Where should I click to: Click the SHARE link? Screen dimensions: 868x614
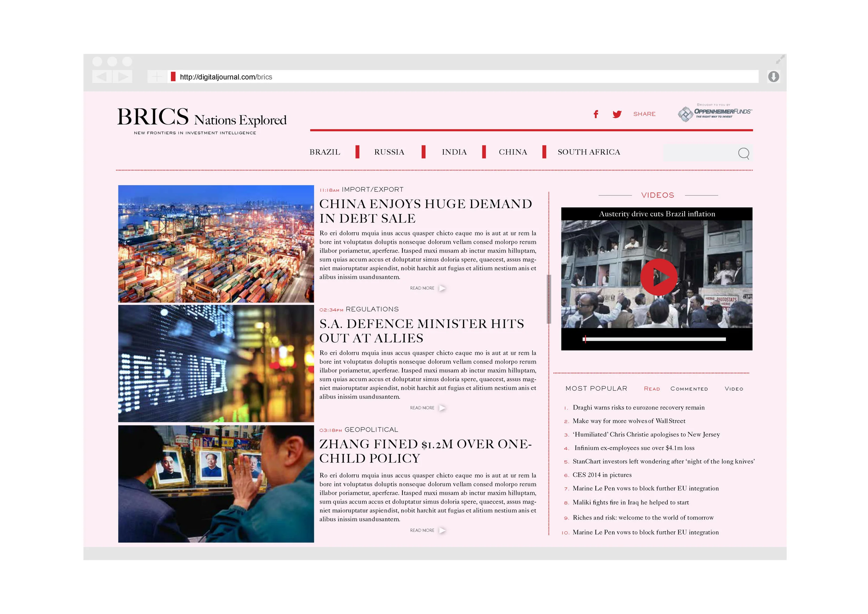[x=644, y=114]
